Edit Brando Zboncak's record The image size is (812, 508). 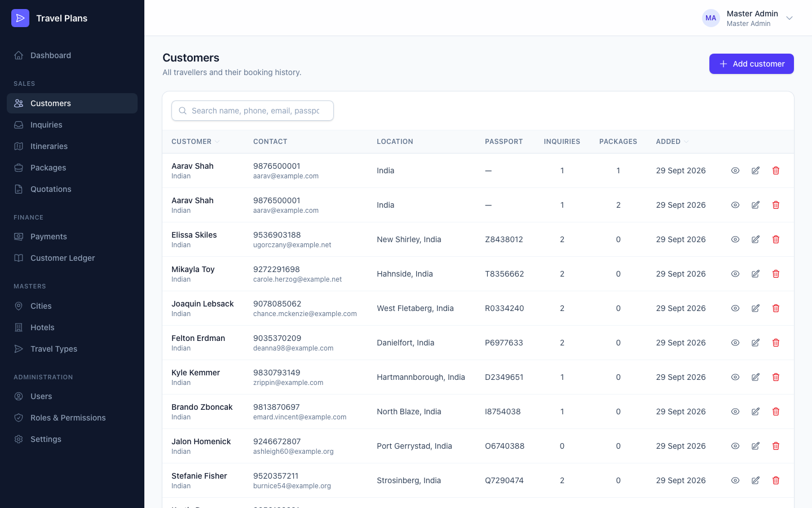pyautogui.click(x=756, y=411)
